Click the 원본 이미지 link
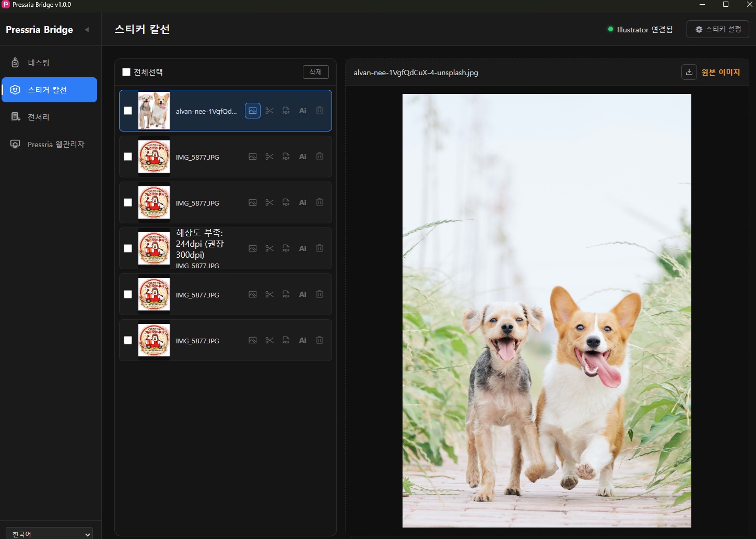 coord(720,72)
